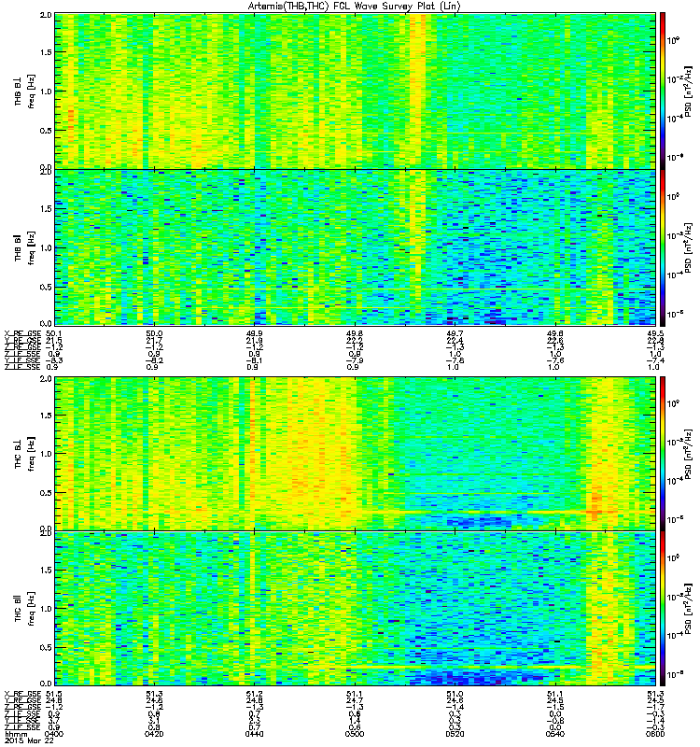Viewport: 700px width, 747px height.
Task: Click the THC 'X_RE_GSE' row label at the bottom
Action: click(22, 694)
